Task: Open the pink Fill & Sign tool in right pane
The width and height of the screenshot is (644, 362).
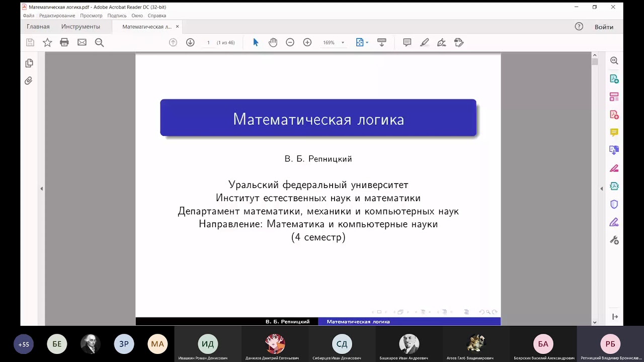Action: (614, 168)
